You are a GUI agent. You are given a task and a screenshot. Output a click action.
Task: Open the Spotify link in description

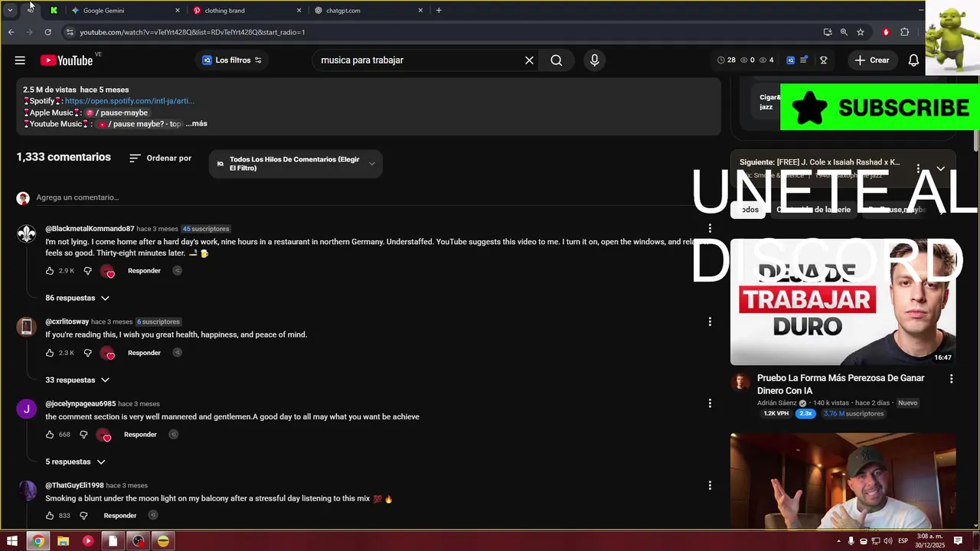pyautogui.click(x=129, y=101)
